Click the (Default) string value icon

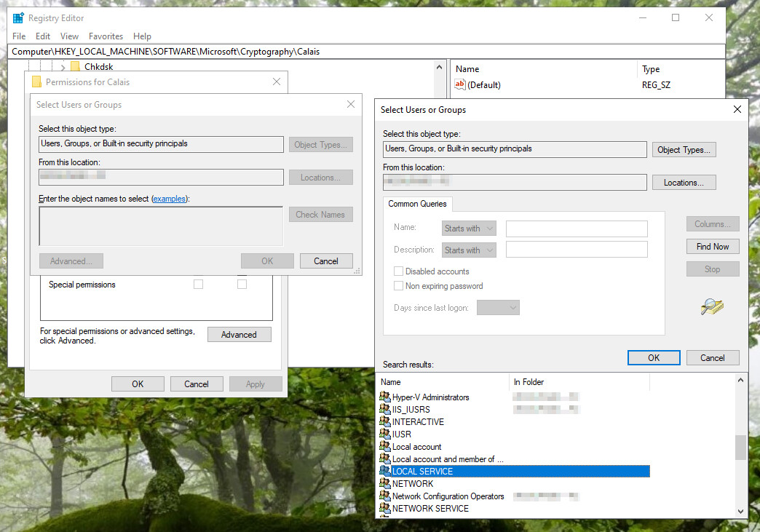click(x=459, y=84)
